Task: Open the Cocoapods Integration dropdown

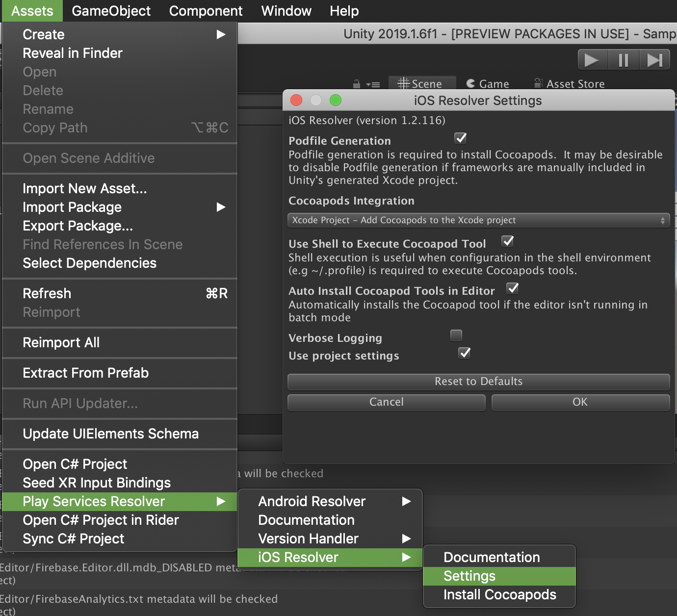Action: [478, 220]
